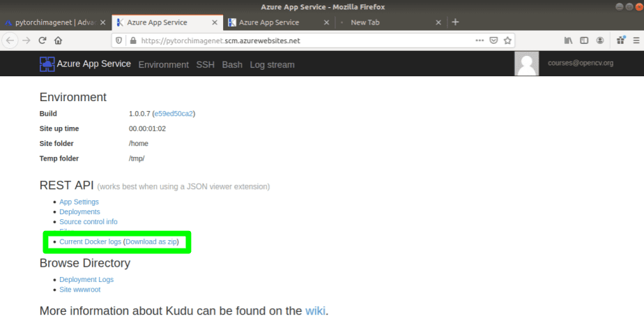The width and height of the screenshot is (644, 328).
Task: Switch to the New Tab tab
Action: [x=390, y=22]
